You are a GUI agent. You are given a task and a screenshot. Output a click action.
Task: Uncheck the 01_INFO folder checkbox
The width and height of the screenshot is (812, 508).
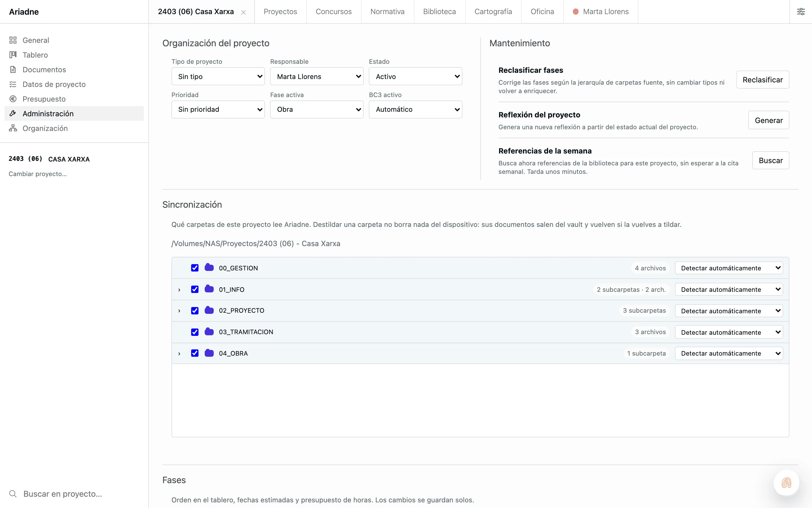(195, 289)
